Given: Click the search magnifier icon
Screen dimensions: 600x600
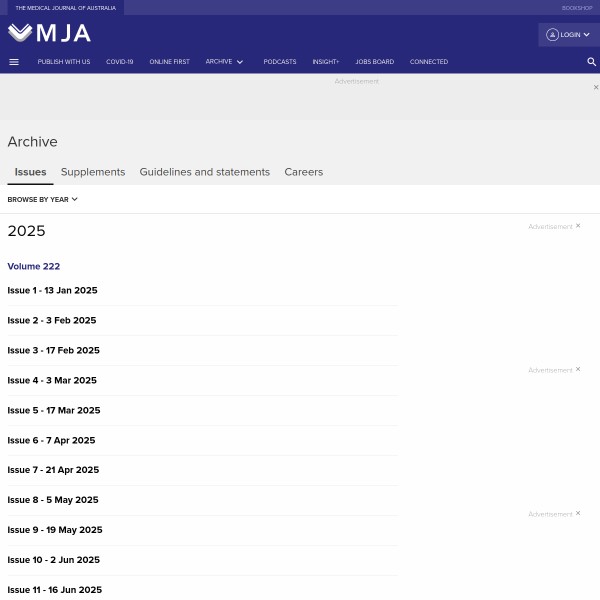Looking at the screenshot, I should pos(591,62).
